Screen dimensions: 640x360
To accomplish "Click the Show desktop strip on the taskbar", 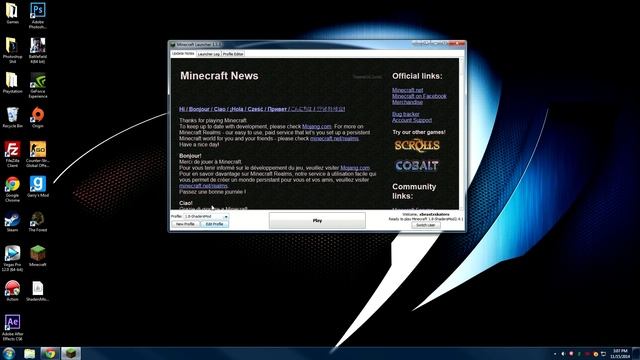I will [636, 353].
